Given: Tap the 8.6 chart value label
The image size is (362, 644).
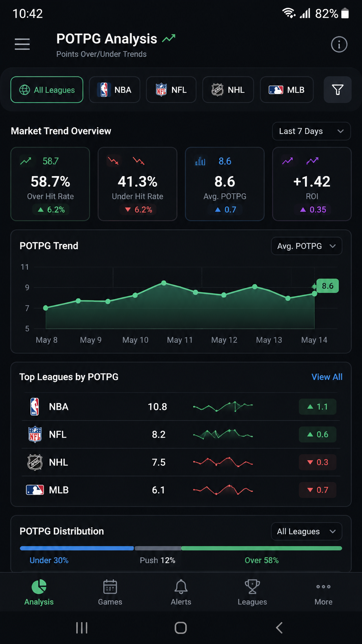Looking at the screenshot, I should click(327, 286).
